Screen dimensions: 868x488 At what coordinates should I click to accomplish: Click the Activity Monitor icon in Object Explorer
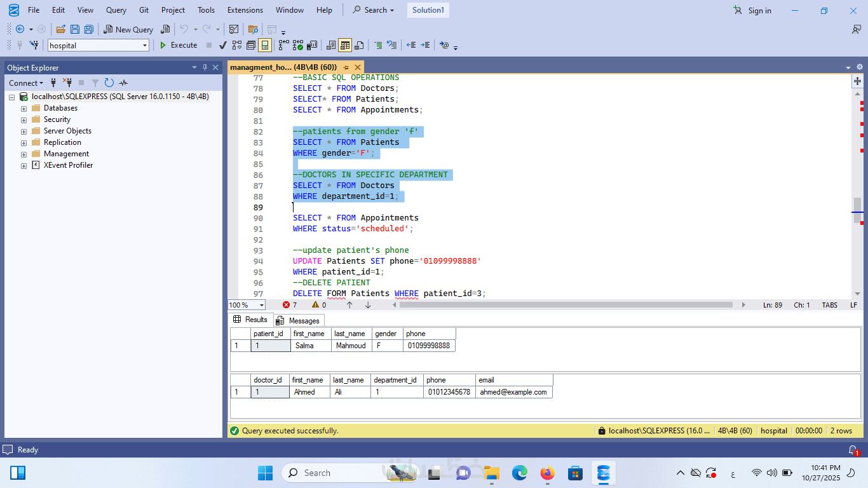pos(123,83)
